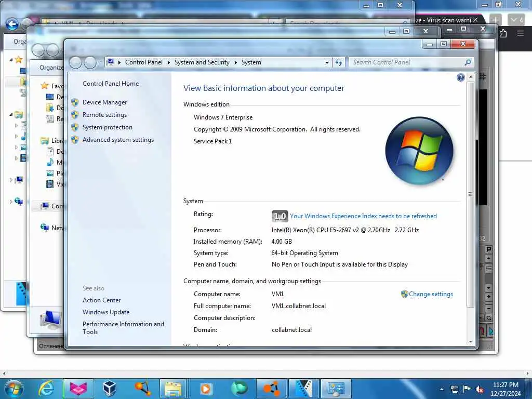Screen dimensions: 532x399
Task: Open a new browser tab
Action: pos(496,20)
